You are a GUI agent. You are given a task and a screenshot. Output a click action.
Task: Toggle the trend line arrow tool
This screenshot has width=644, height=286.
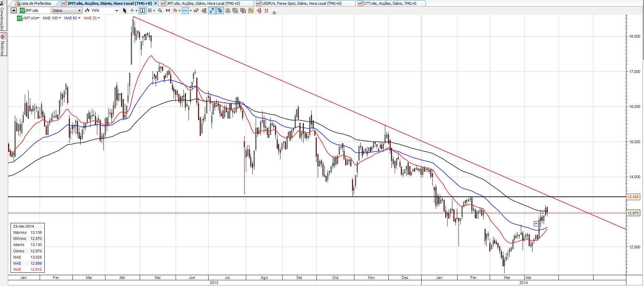(212, 11)
